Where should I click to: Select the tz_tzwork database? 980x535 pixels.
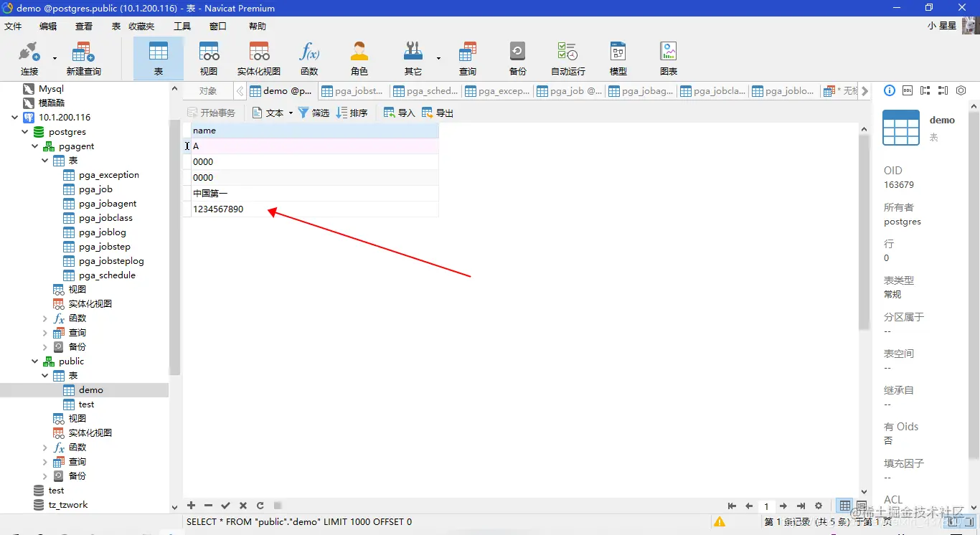[x=68, y=505]
